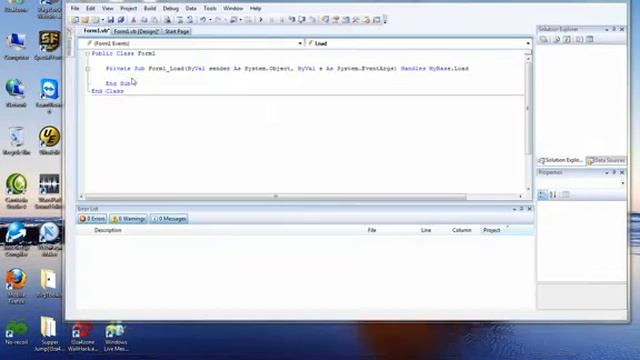Open the Debug menu
The height and width of the screenshot is (360, 640).
coord(171,8)
